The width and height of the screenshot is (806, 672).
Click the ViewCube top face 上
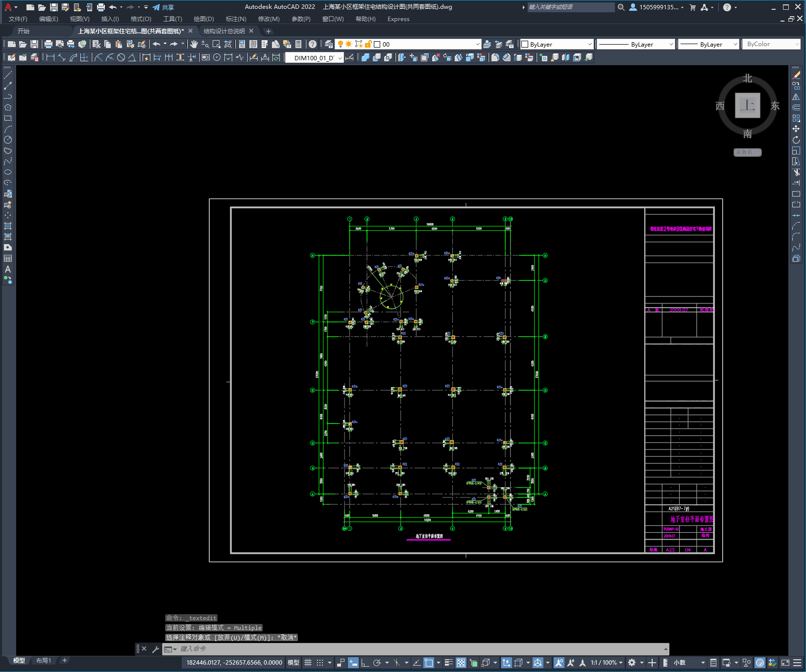747,105
